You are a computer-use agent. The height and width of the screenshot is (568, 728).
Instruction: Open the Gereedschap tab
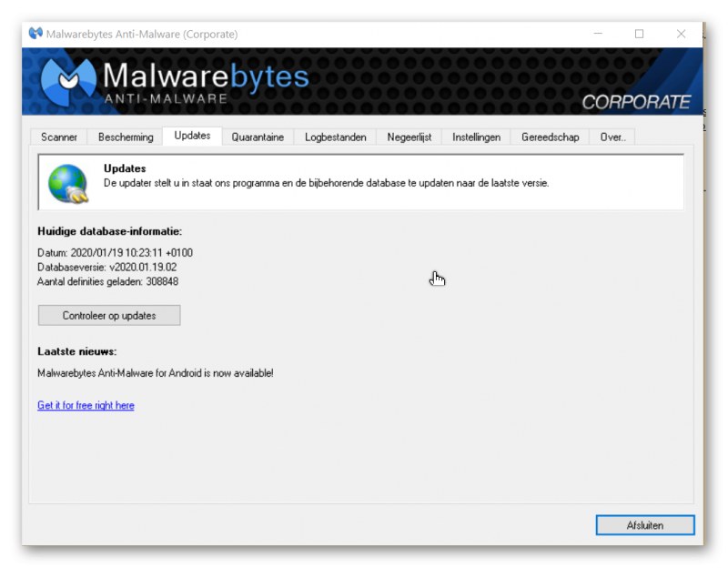point(550,137)
